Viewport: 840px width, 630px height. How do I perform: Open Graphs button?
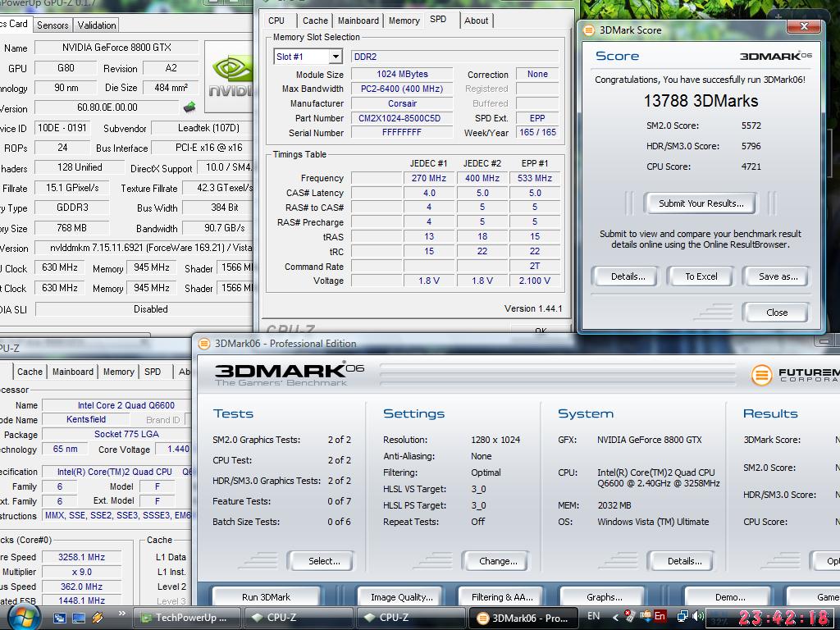click(605, 597)
